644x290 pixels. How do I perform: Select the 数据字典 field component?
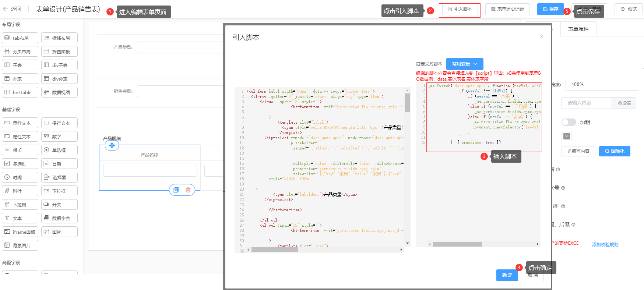click(59, 218)
